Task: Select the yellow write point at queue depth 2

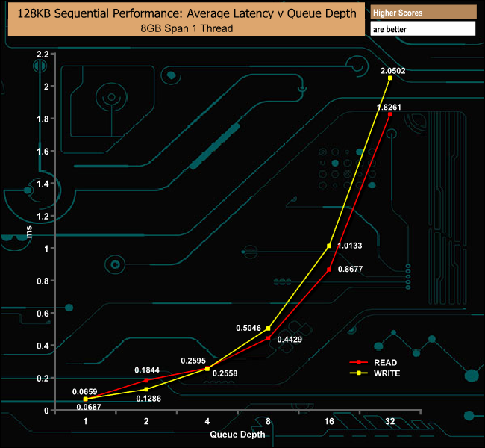Action: tap(146, 389)
